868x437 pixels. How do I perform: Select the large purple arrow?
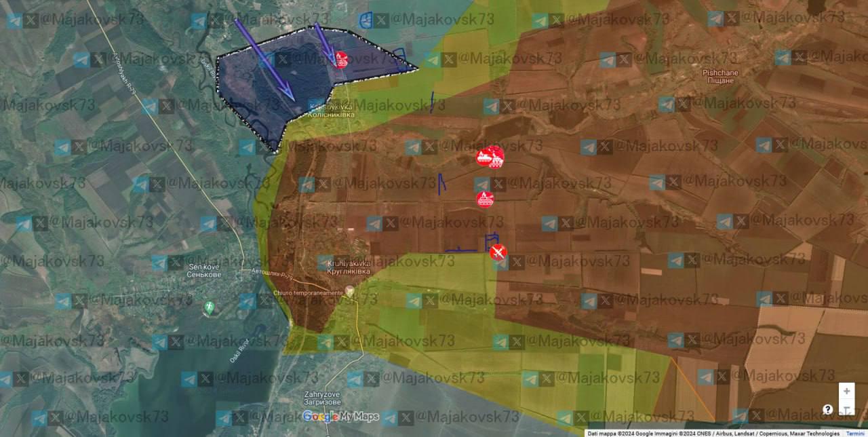pyautogui.click(x=264, y=59)
